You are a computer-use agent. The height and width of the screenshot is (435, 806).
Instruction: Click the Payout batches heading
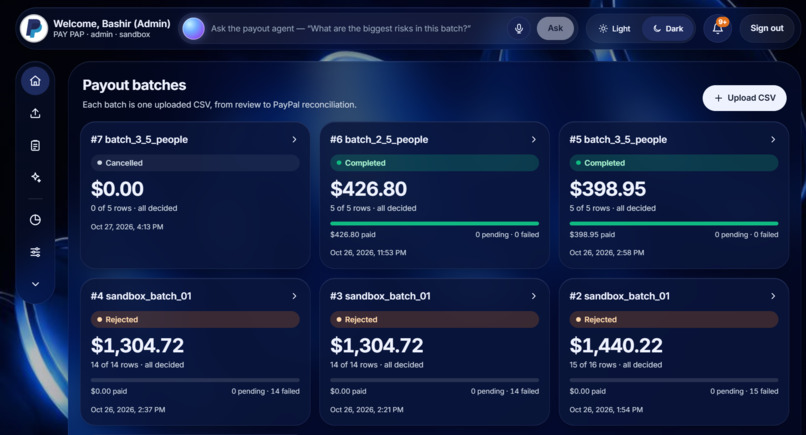point(134,85)
